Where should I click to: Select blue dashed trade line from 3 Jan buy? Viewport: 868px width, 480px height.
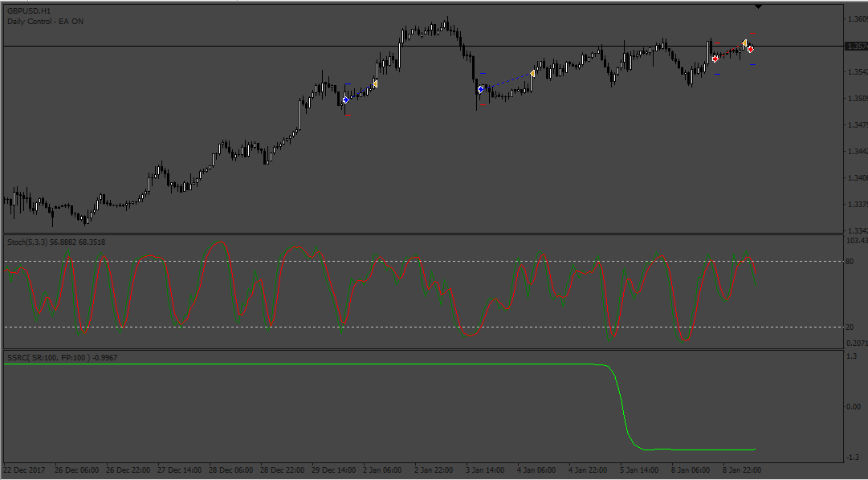(x=507, y=81)
